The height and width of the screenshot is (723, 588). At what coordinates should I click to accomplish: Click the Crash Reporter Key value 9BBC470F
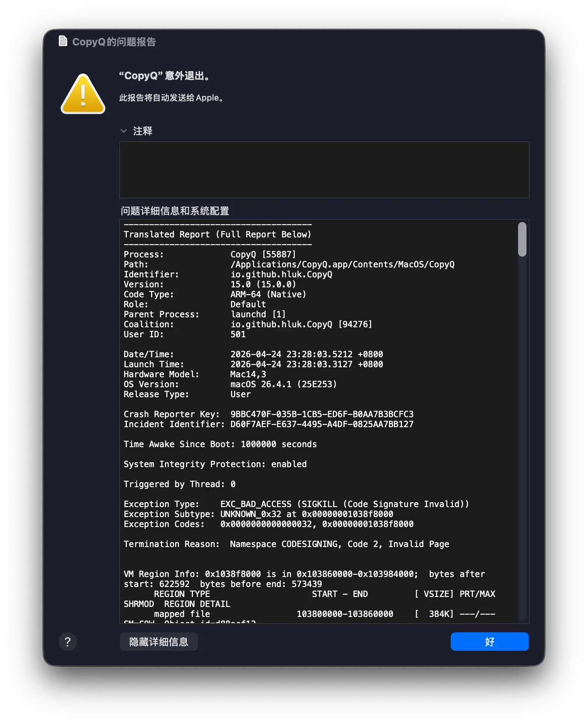coord(322,414)
